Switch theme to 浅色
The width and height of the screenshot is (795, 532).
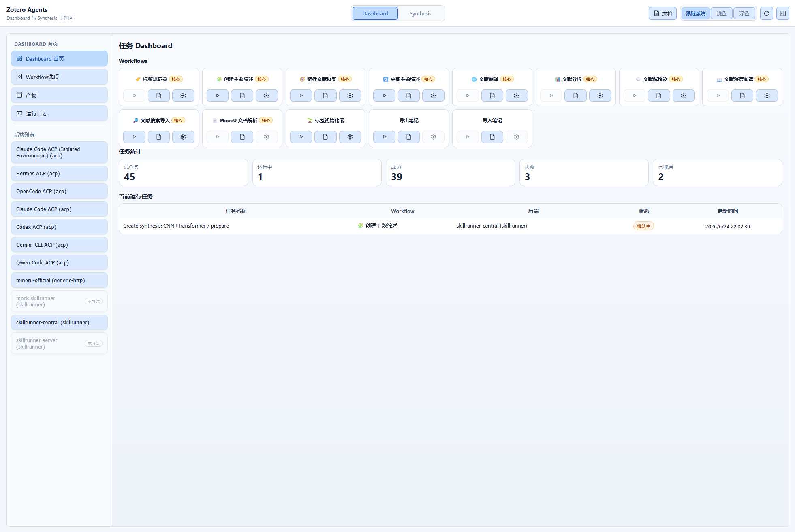coord(722,13)
